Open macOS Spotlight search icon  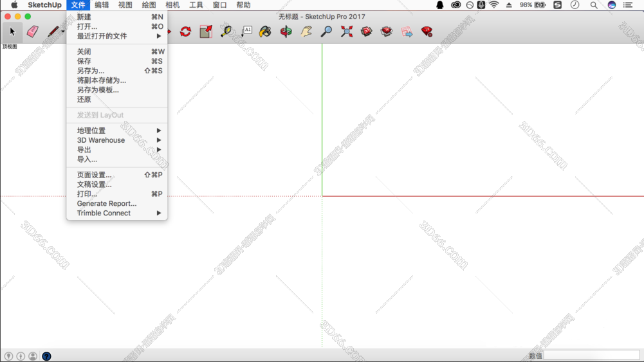coord(594,5)
